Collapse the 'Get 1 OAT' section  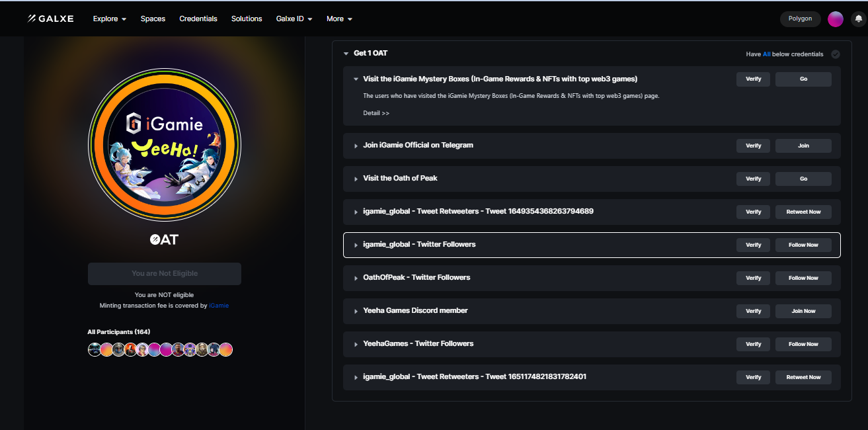(346, 54)
